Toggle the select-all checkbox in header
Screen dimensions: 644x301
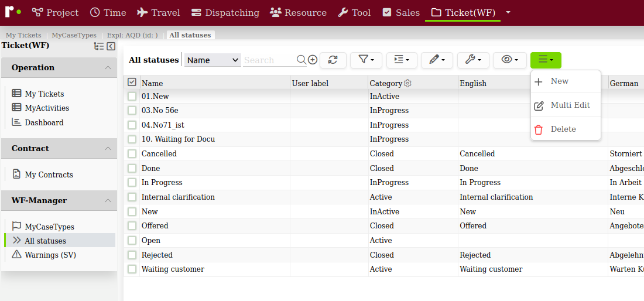click(x=132, y=82)
